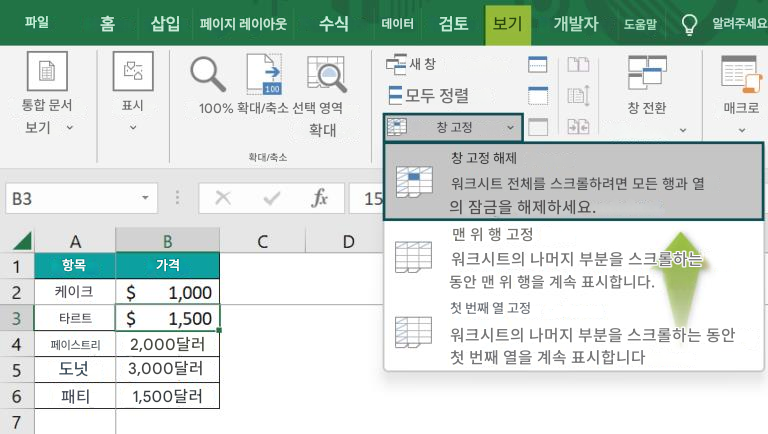Switch to the 수식 tab

pos(334,23)
